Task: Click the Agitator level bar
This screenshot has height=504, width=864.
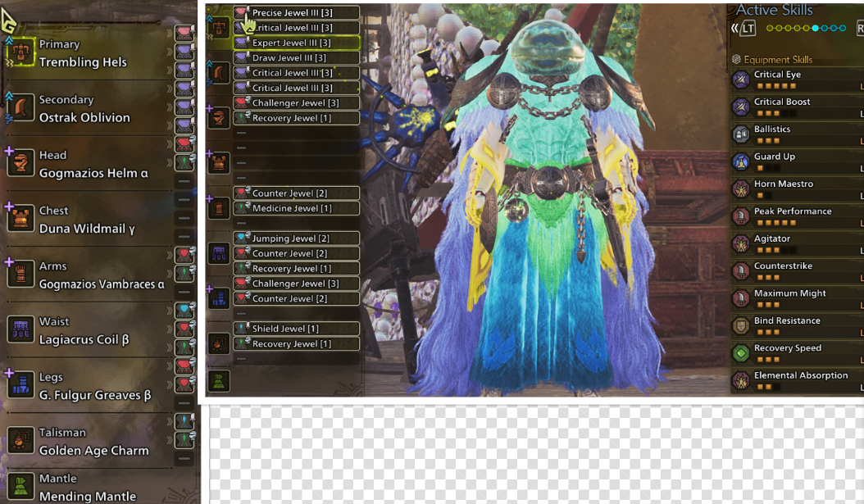Action: point(776,251)
